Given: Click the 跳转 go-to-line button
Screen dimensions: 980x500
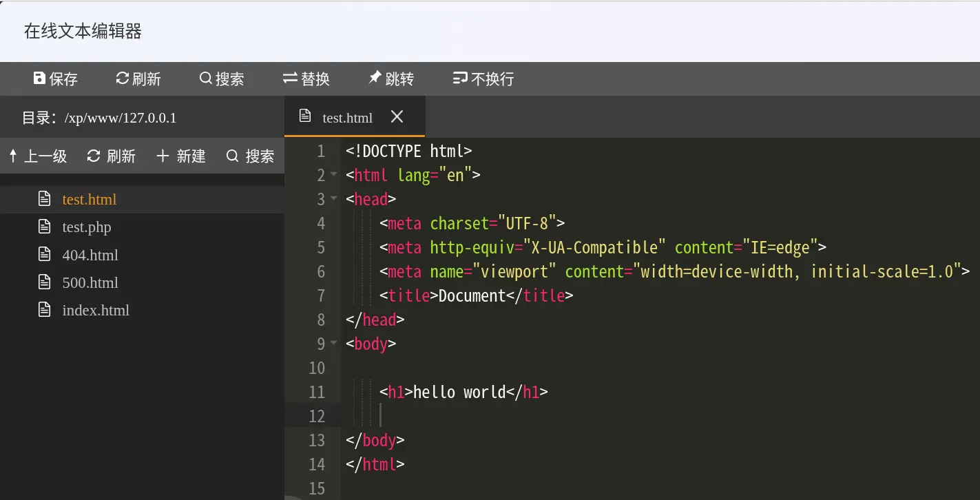Looking at the screenshot, I should tap(391, 79).
